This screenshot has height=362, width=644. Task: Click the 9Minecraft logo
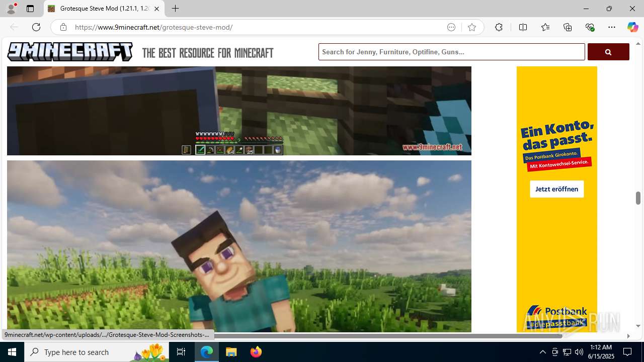[x=70, y=52]
